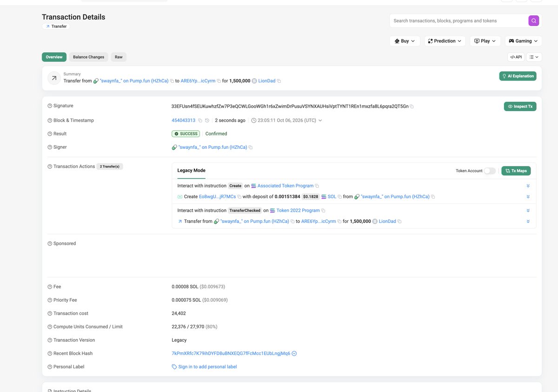Toggle the Token Account switch
The height and width of the screenshot is (392, 558).
(490, 171)
